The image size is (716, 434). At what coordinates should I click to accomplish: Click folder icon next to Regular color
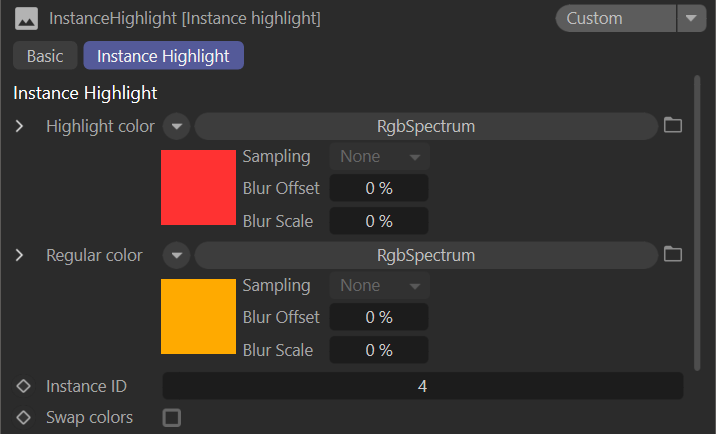[x=673, y=255]
